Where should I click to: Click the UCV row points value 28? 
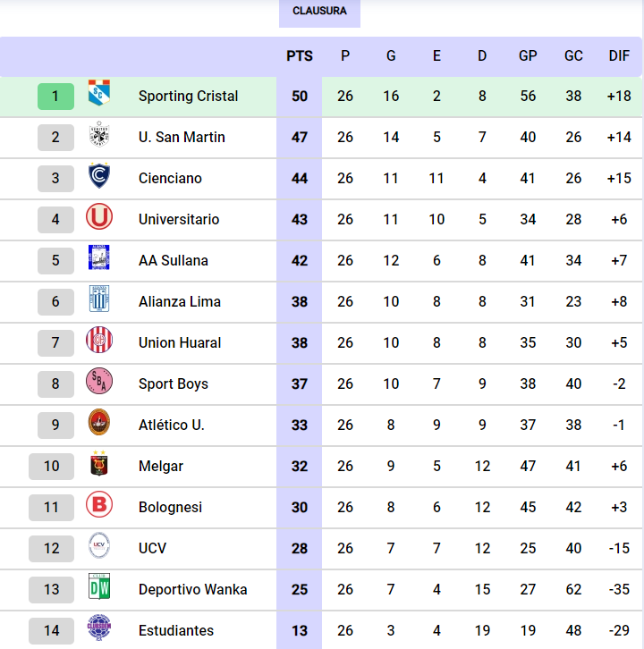click(300, 548)
